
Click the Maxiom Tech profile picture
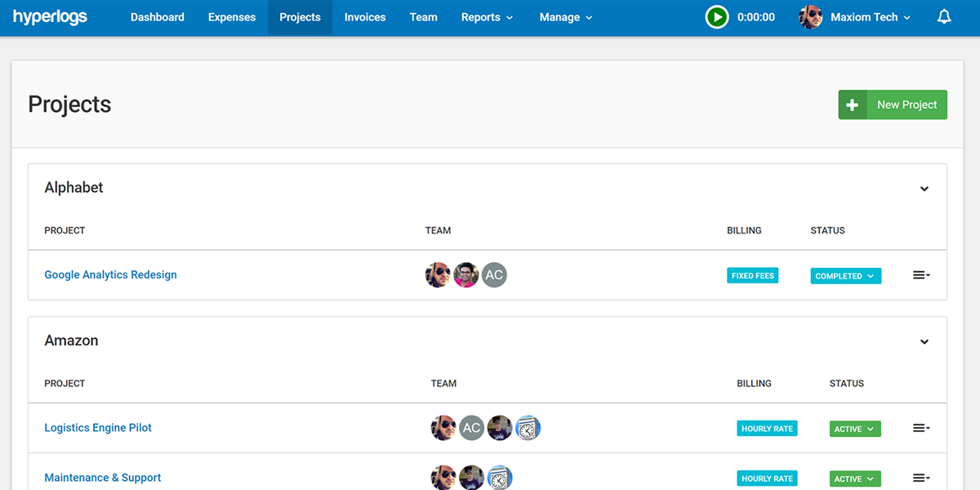coord(810,17)
